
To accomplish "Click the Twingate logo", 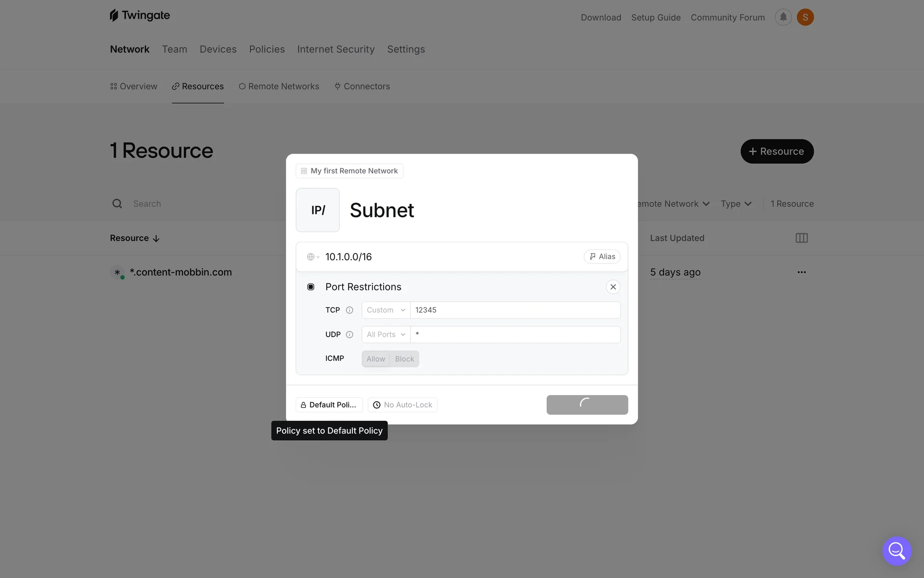I will click(140, 15).
